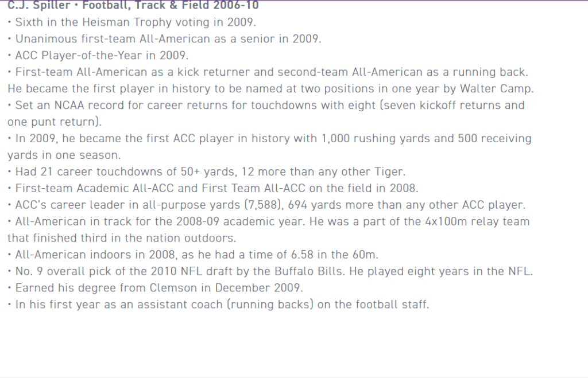Click the 21 career touchdowns bullet line
The height and width of the screenshot is (378, 588).
click(207, 171)
